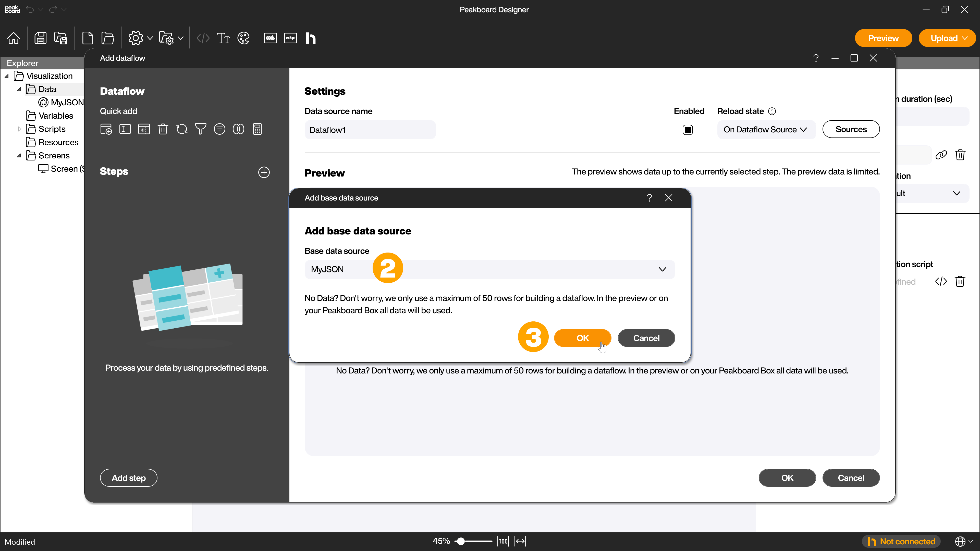
Task: Click the Sources button
Action: point(851,129)
